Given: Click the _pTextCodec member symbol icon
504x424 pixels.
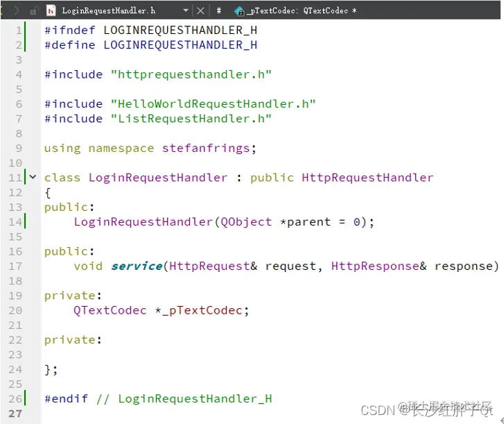Looking at the screenshot, I should coord(239,11).
